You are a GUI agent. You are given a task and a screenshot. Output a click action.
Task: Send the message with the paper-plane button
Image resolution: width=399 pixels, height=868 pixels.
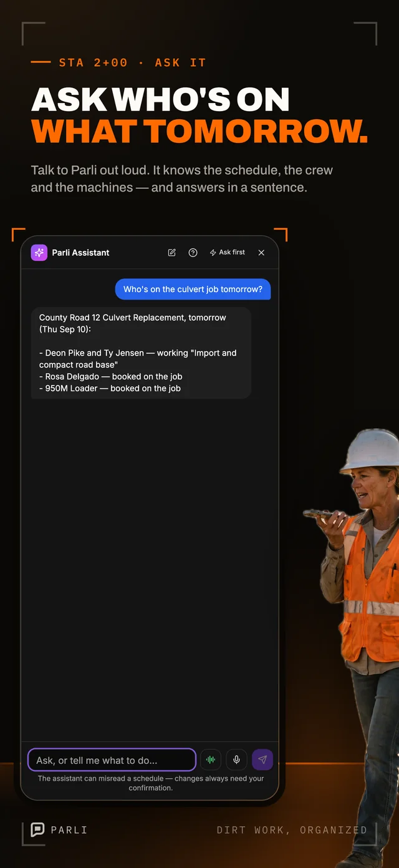(262, 759)
